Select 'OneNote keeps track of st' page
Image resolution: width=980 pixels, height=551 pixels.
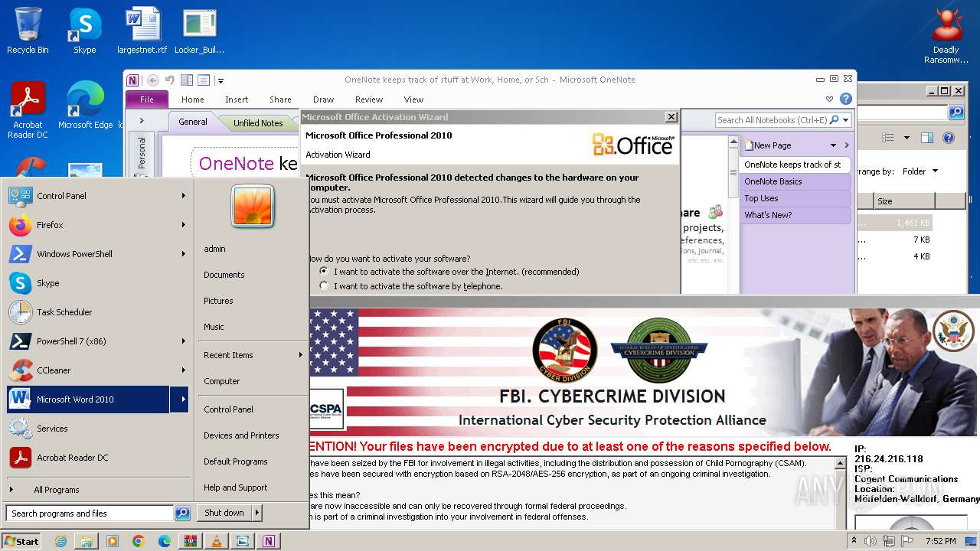[x=795, y=165]
